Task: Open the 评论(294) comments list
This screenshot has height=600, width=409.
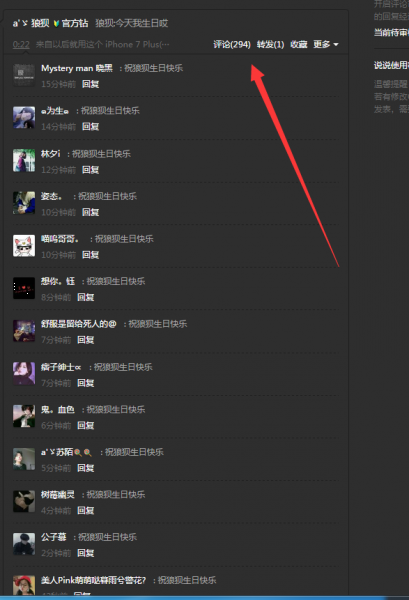Action: (x=231, y=44)
